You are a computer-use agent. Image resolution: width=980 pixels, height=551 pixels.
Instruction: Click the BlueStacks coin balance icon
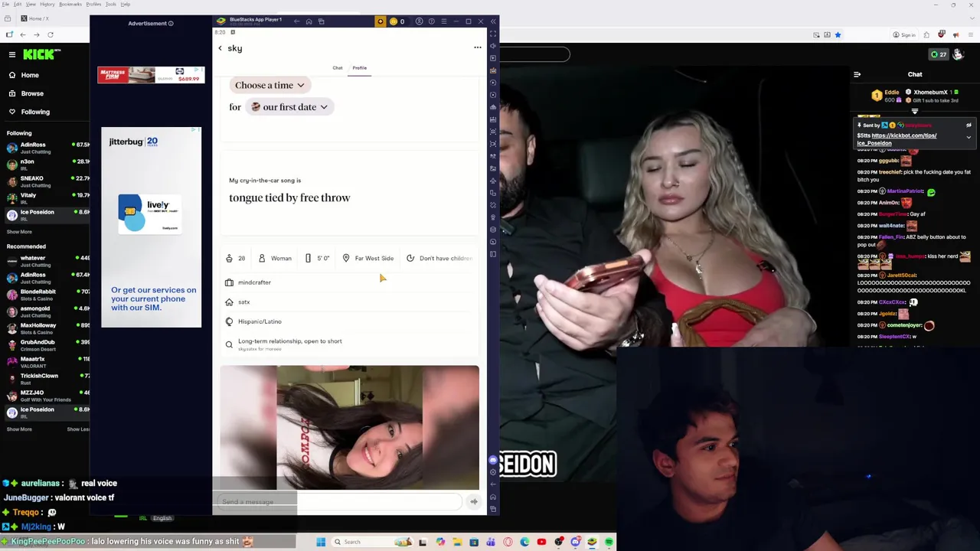click(x=394, y=21)
